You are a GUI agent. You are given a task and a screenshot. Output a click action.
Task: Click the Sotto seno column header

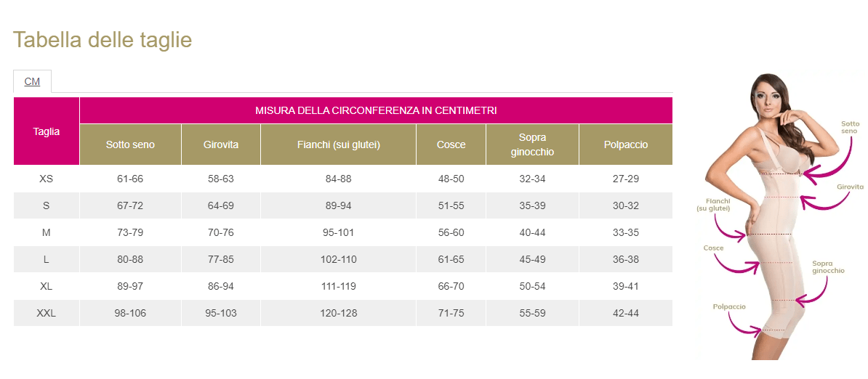click(130, 144)
